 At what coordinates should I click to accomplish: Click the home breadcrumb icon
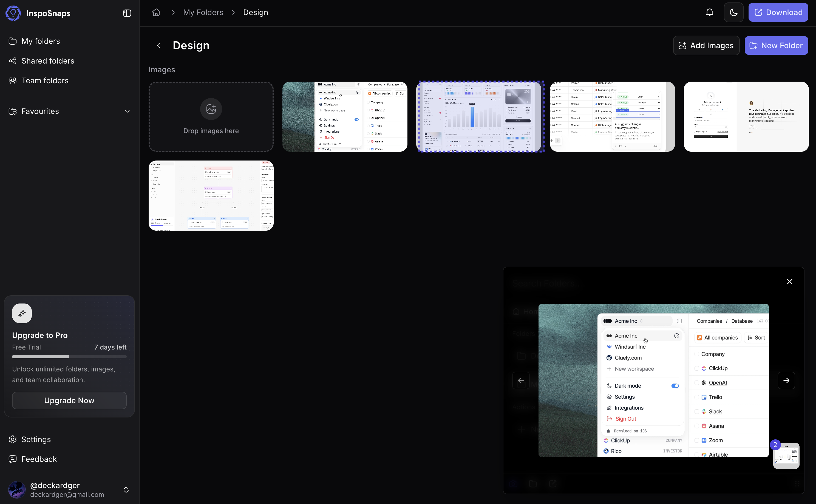point(156,12)
